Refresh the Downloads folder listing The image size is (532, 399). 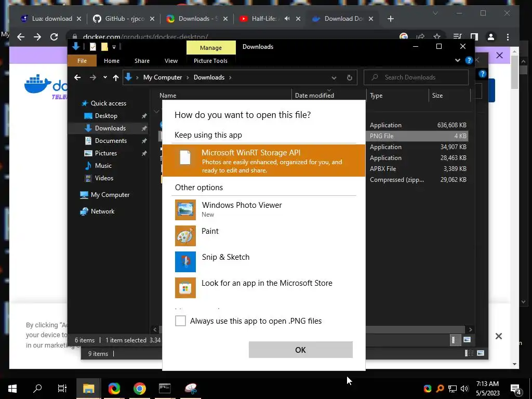click(x=350, y=78)
